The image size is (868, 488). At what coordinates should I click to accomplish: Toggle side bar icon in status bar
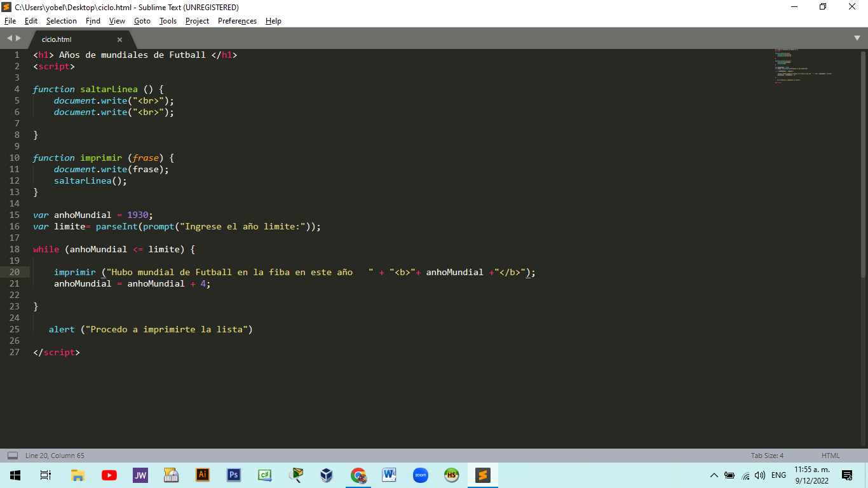(12, 456)
